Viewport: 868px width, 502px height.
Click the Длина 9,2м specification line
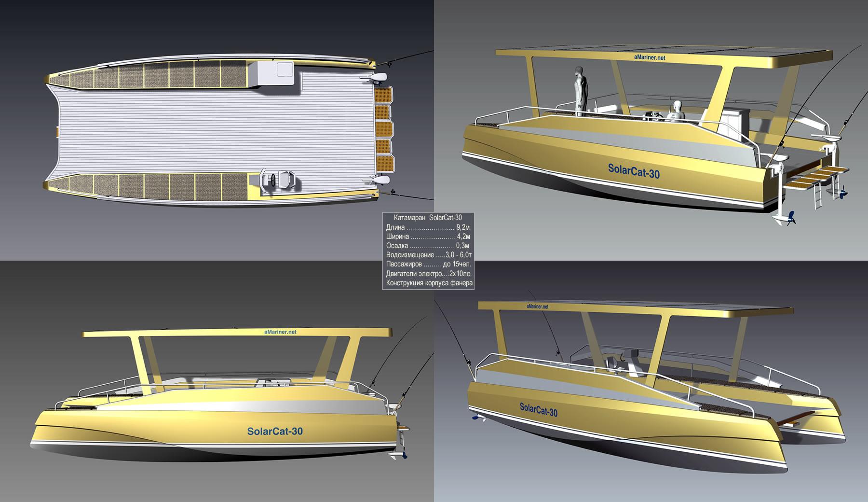click(x=428, y=227)
